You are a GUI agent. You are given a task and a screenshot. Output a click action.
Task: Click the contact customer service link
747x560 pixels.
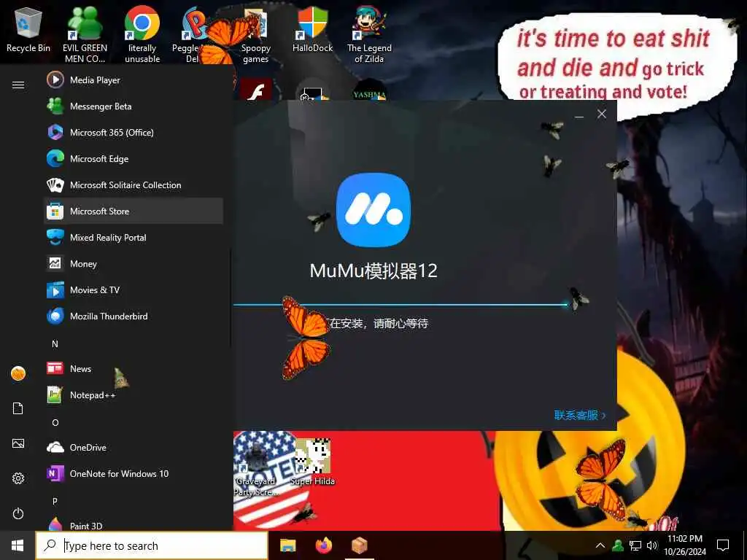pyautogui.click(x=580, y=415)
